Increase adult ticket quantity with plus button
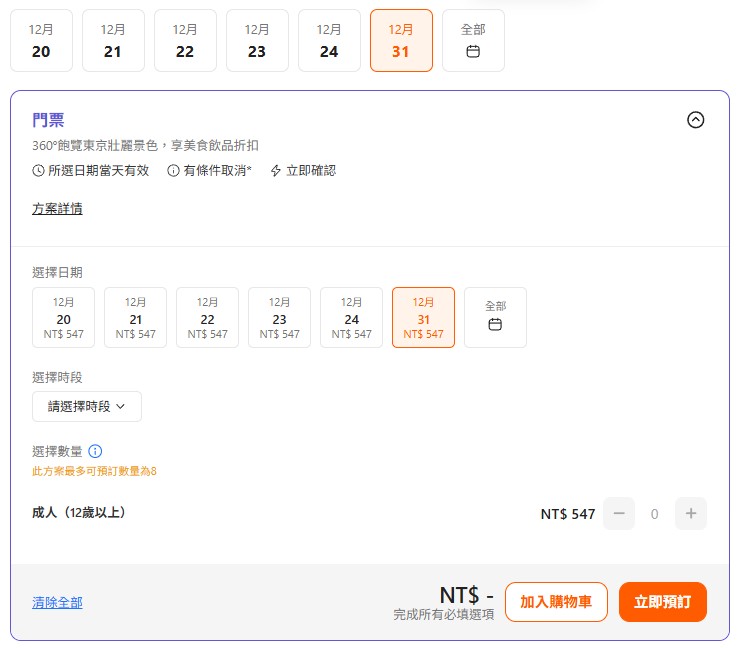The width and height of the screenshot is (737, 648). [x=691, y=514]
